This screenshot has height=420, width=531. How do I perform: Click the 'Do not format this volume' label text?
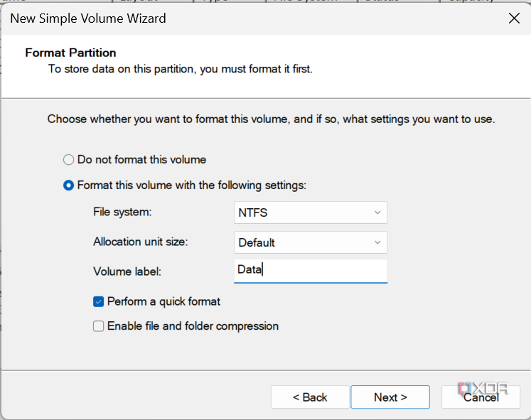coord(141,160)
